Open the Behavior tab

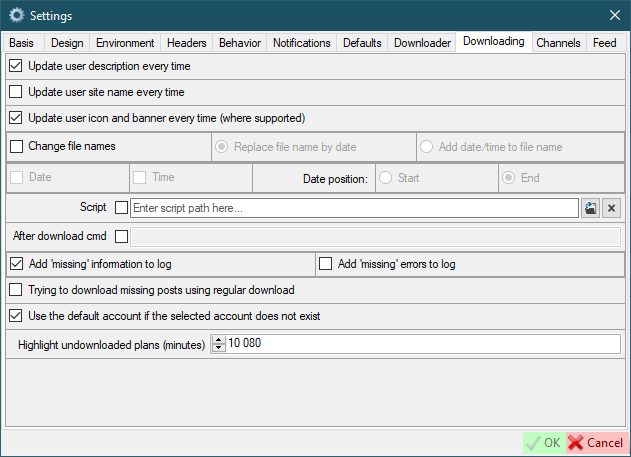[240, 43]
